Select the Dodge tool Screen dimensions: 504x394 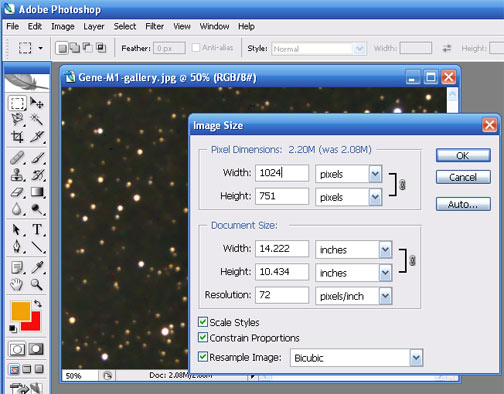(x=37, y=209)
